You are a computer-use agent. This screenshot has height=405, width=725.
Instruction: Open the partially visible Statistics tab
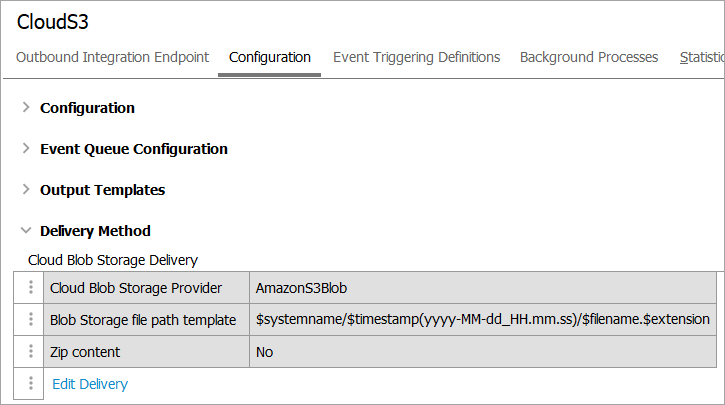(701, 57)
